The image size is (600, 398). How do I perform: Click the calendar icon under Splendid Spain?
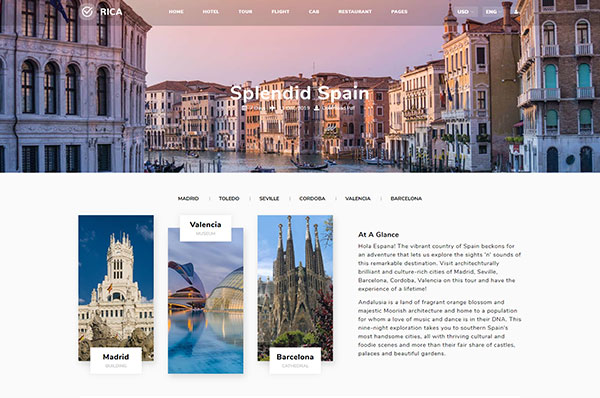(x=244, y=108)
